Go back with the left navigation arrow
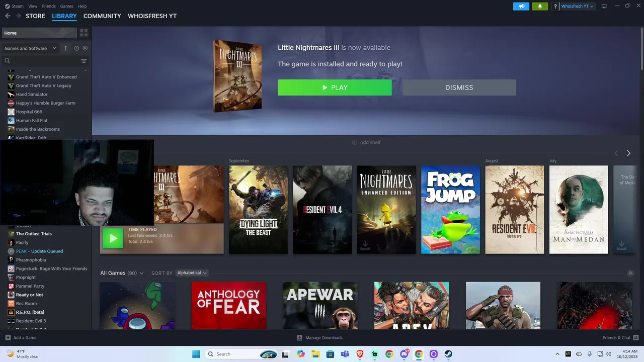The image size is (644, 362). [x=8, y=16]
